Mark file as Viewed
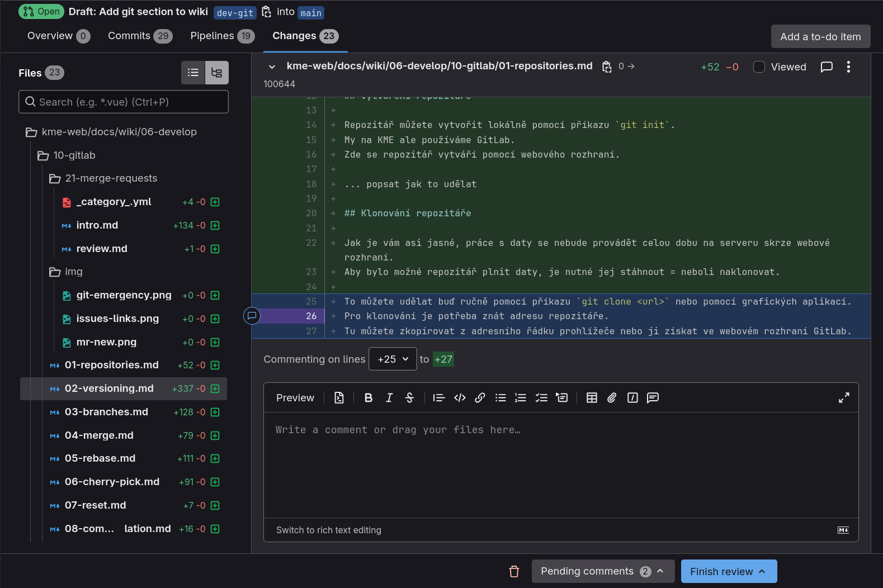The width and height of the screenshot is (883, 588). tap(759, 67)
